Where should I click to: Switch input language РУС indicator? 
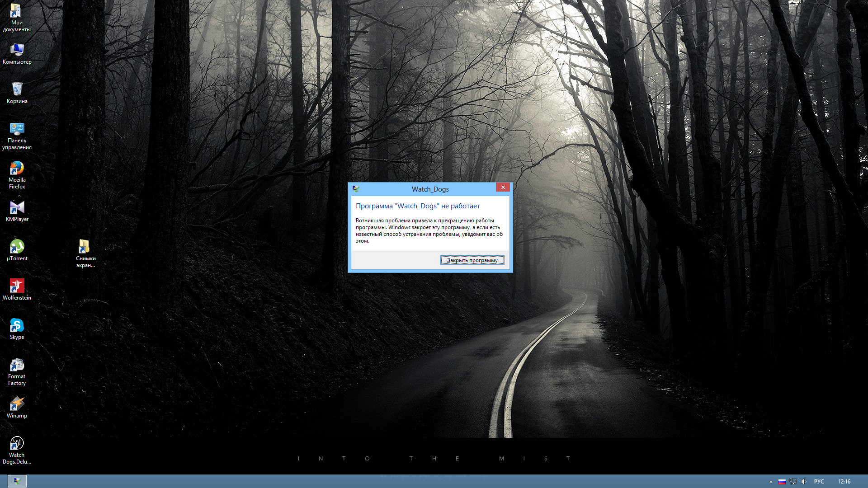pyautogui.click(x=819, y=482)
